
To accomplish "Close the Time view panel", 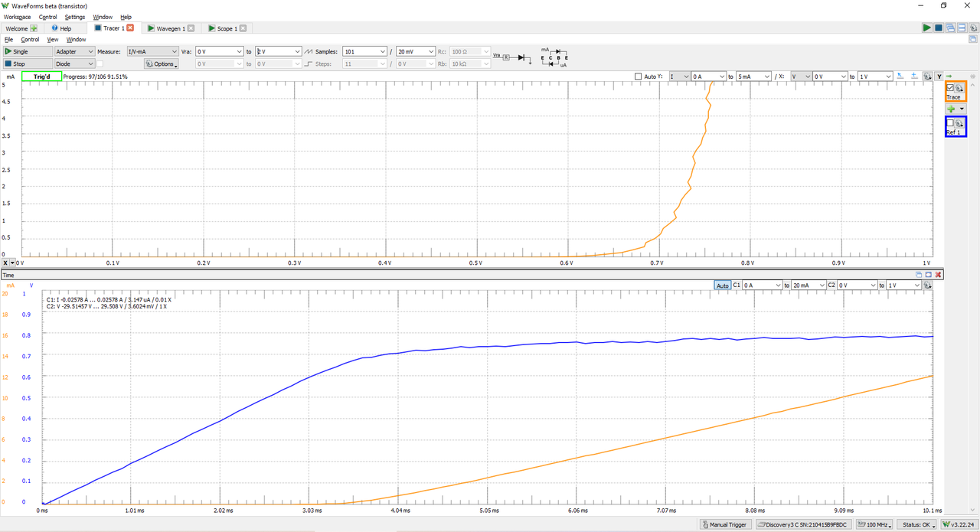I will [938, 274].
